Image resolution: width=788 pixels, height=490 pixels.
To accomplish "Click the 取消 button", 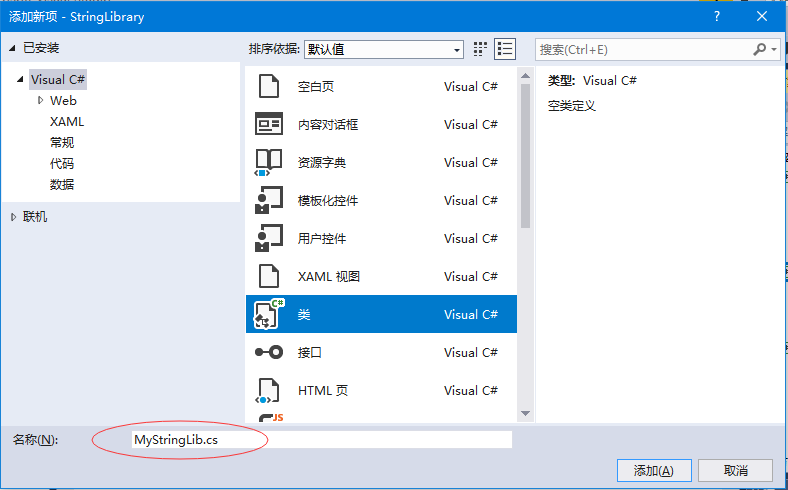I will tap(735, 471).
